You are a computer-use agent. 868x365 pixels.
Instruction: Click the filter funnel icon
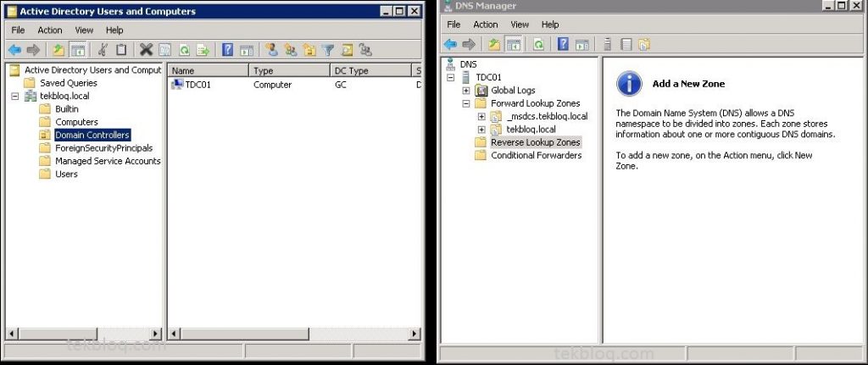click(x=328, y=50)
